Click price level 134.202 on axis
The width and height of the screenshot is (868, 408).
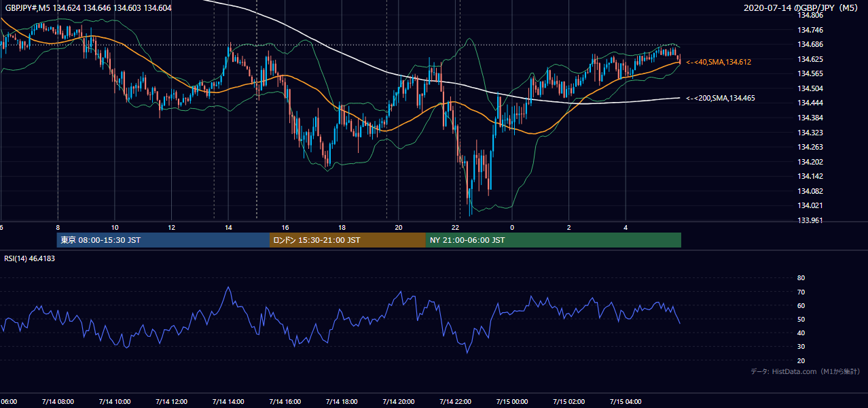pos(810,162)
